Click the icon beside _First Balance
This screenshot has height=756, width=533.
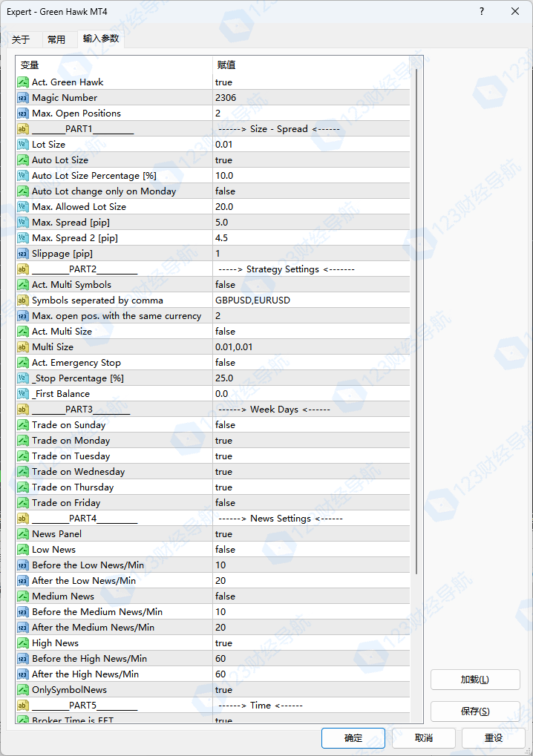(23, 394)
